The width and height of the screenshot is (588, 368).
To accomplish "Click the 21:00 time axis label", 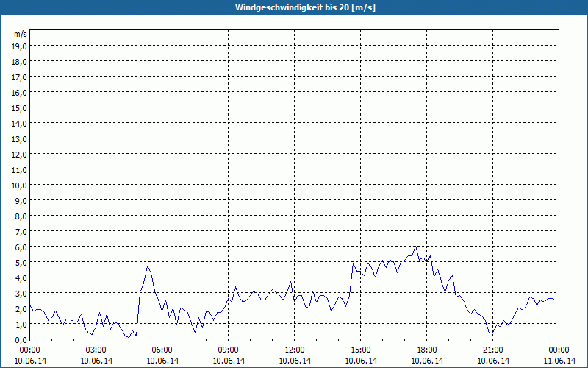I will pyautogui.click(x=492, y=350).
